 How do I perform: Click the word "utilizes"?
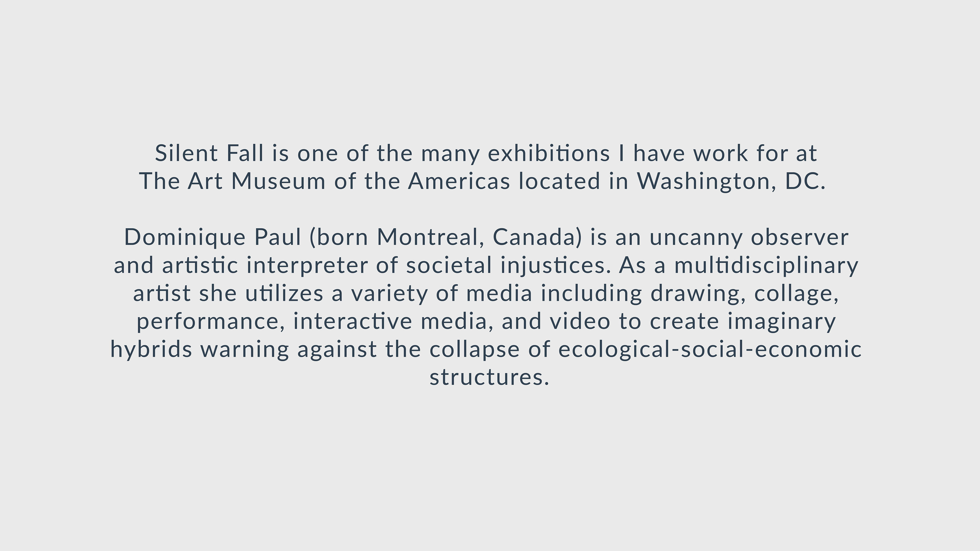coord(284,293)
